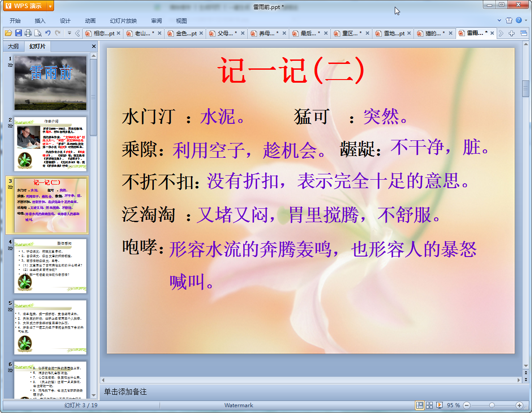Redo the last undone action

coord(58,33)
